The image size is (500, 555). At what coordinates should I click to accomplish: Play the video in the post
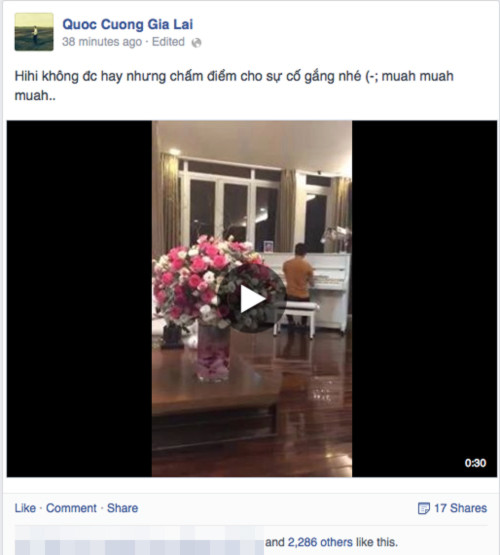[x=252, y=299]
